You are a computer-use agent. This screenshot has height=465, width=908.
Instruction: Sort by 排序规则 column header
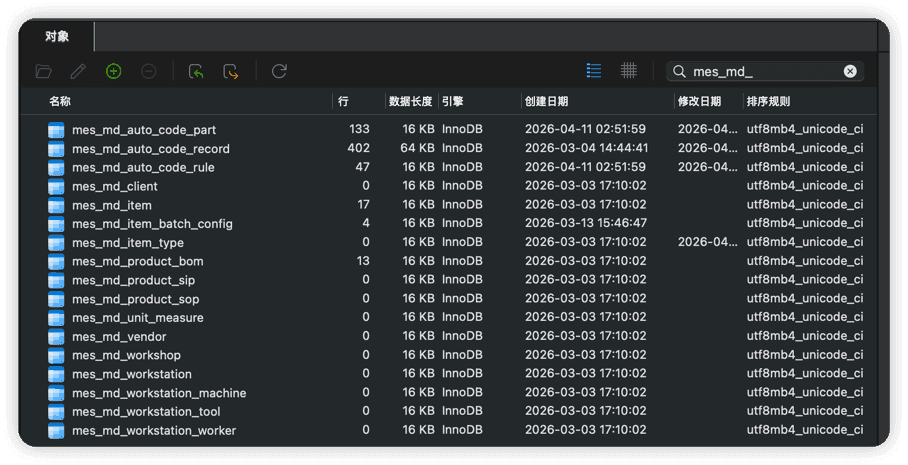pos(768,101)
